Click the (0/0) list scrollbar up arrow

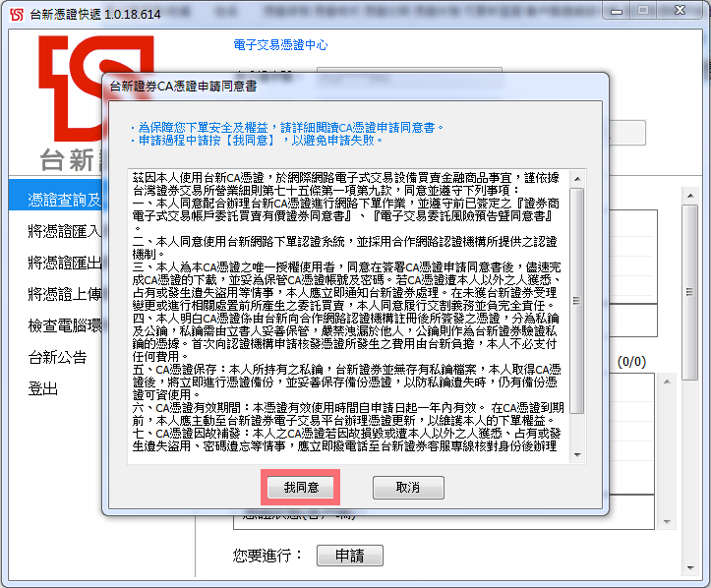click(667, 382)
